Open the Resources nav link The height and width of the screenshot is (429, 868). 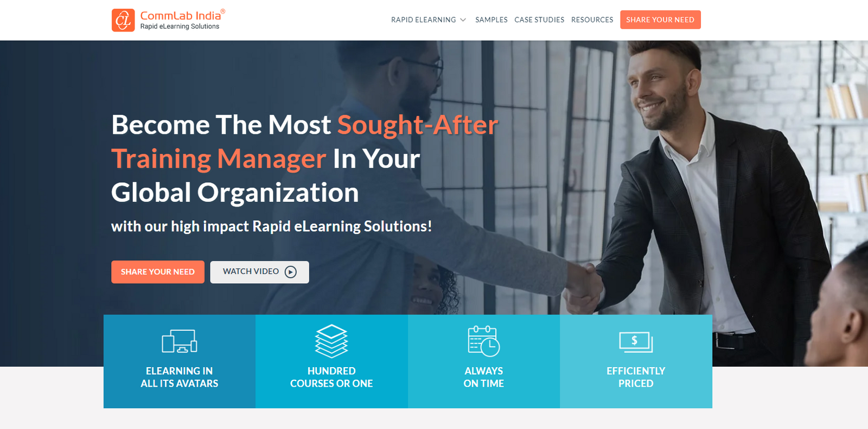[592, 20]
